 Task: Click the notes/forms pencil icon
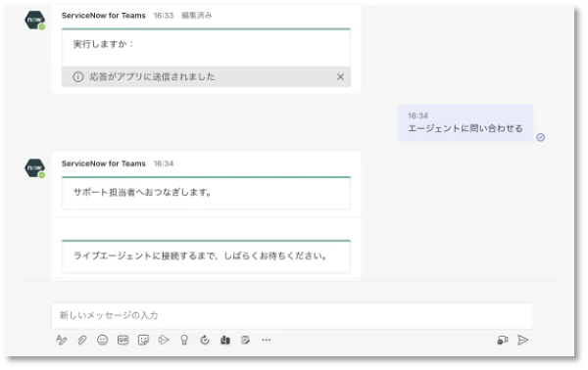[246, 340]
